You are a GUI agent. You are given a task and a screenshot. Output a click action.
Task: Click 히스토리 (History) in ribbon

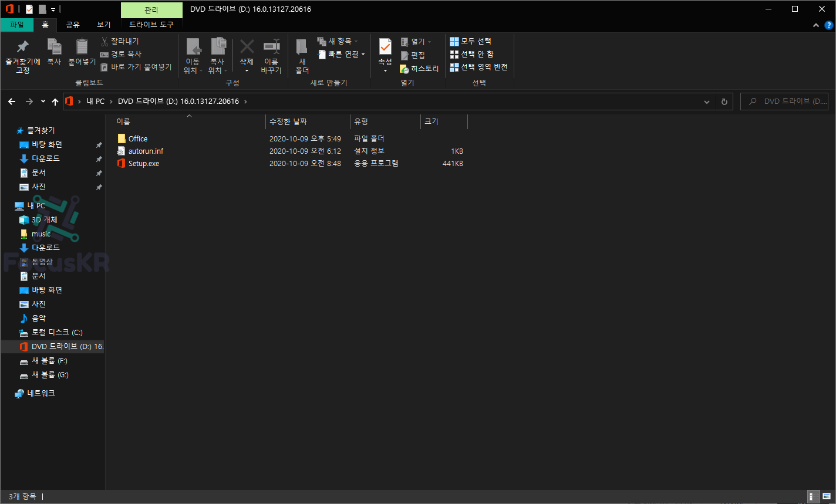419,69
